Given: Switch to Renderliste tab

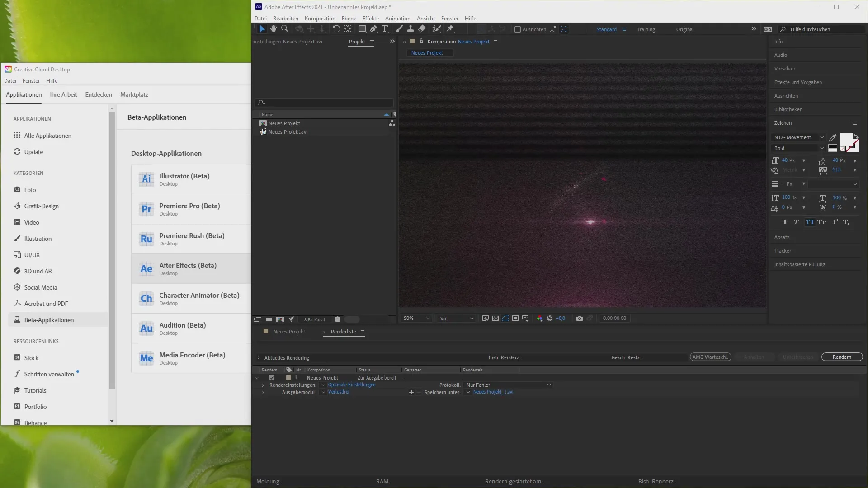Looking at the screenshot, I should coord(344,332).
